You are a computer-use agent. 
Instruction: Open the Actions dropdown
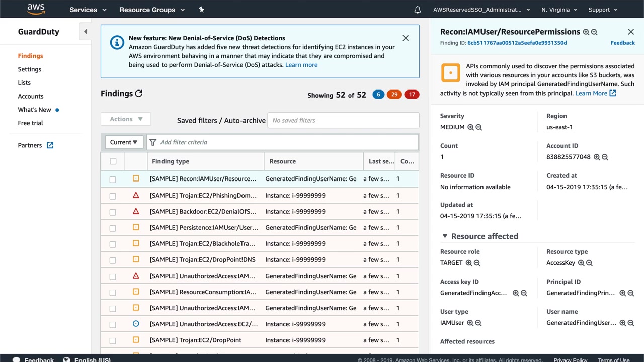(126, 119)
